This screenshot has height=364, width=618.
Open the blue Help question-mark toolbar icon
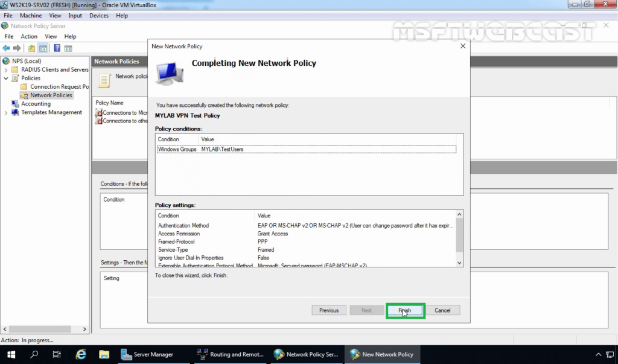[57, 48]
